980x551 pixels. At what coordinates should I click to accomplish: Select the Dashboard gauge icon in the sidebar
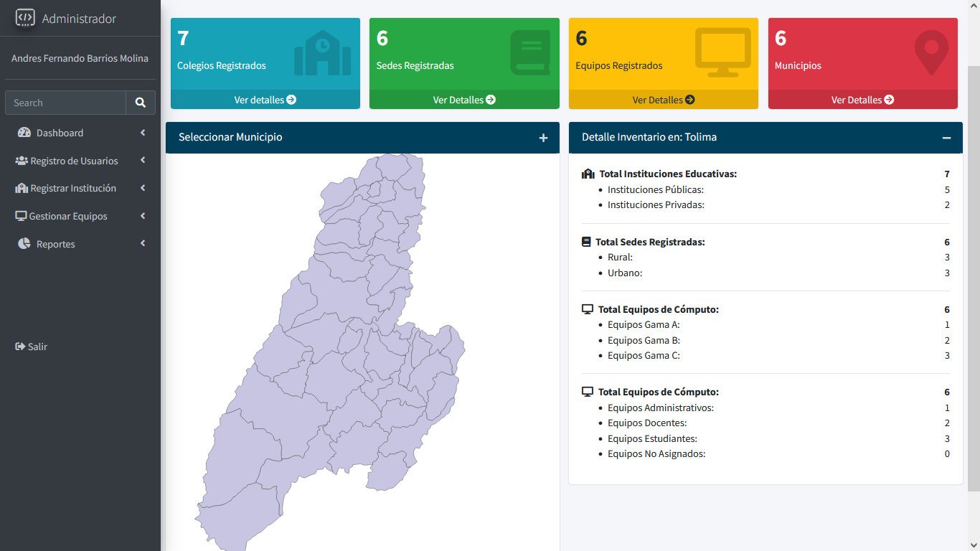click(x=24, y=132)
